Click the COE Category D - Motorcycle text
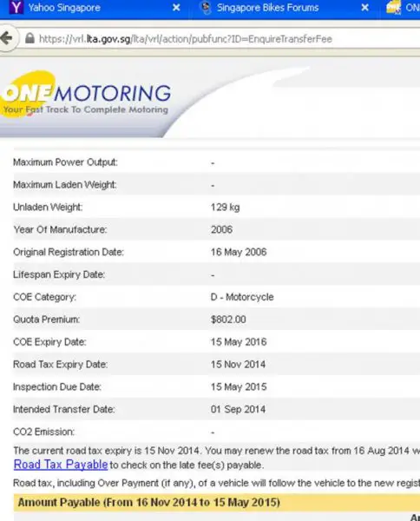 tap(242, 297)
